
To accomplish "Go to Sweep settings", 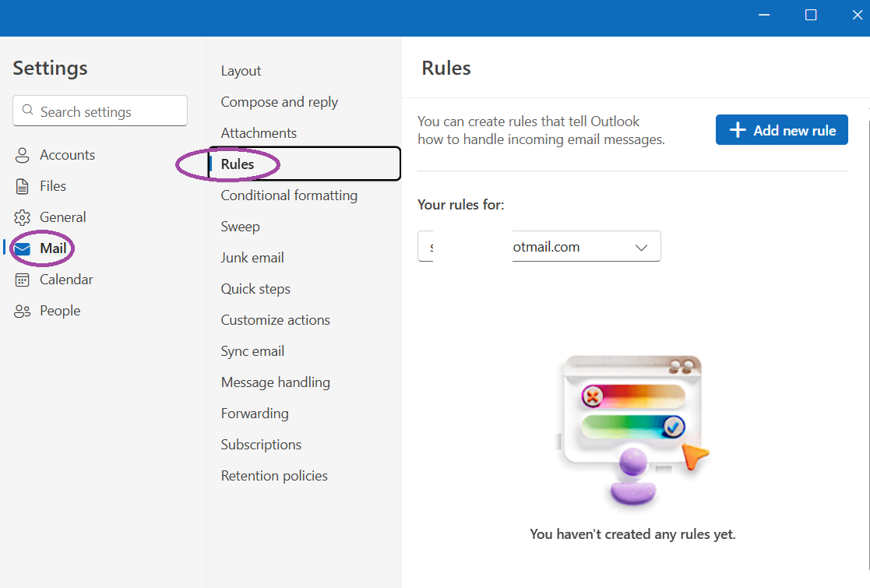I will [x=240, y=227].
